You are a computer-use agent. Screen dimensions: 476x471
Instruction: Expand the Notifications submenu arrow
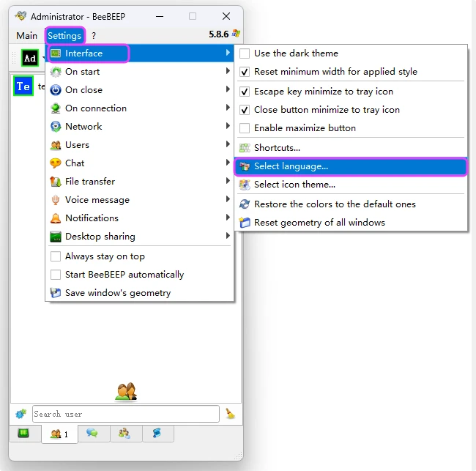click(x=228, y=218)
